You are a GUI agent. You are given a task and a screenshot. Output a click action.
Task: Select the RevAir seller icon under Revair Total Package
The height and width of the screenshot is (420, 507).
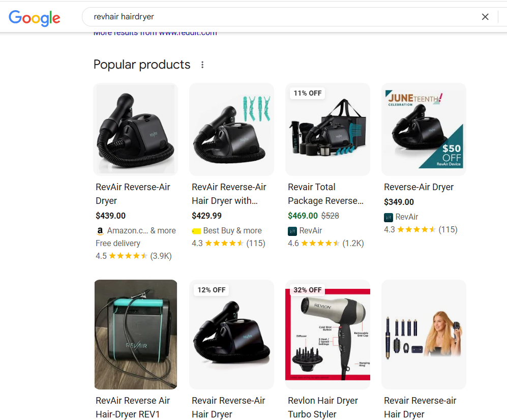click(x=293, y=230)
